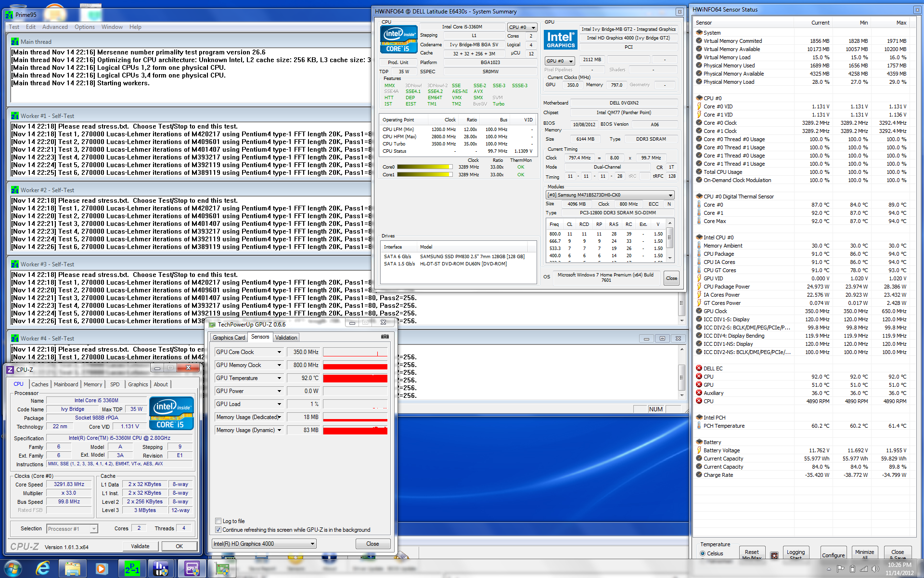924x578 pixels.
Task: Open GPU Temperature sensor dropdown
Action: (x=279, y=378)
